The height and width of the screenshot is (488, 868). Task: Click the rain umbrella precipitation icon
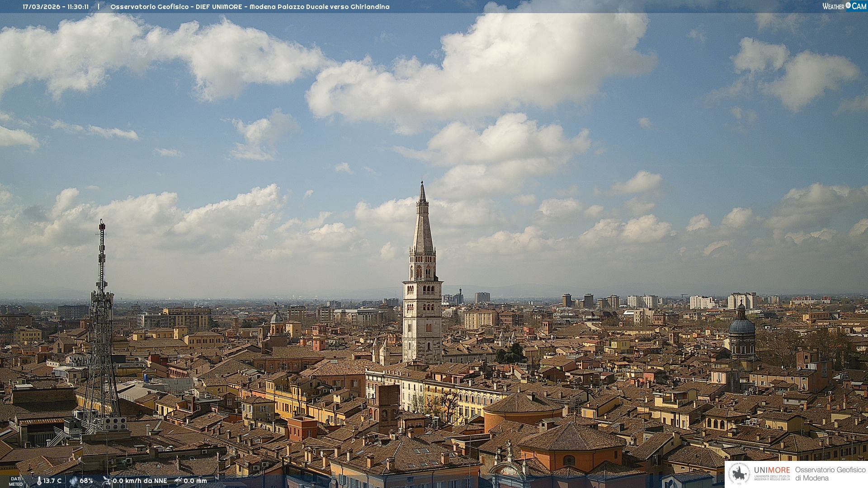178,481
